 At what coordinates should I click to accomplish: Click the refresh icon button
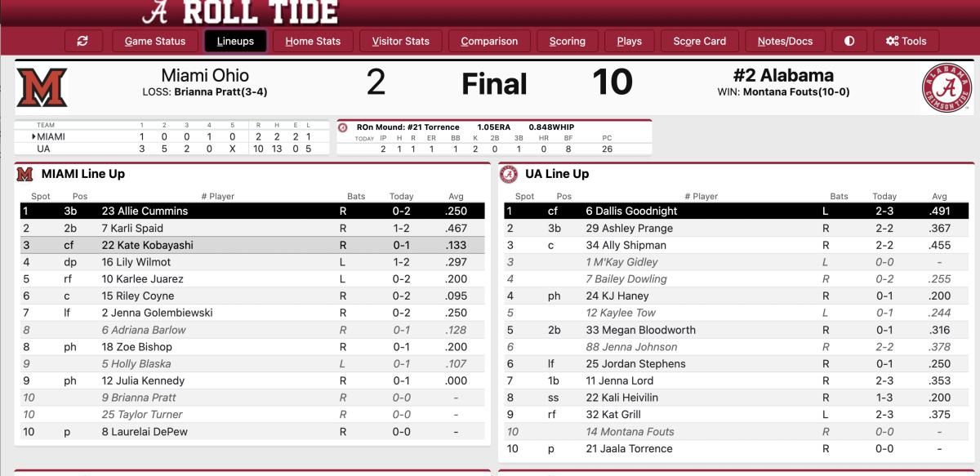82,41
